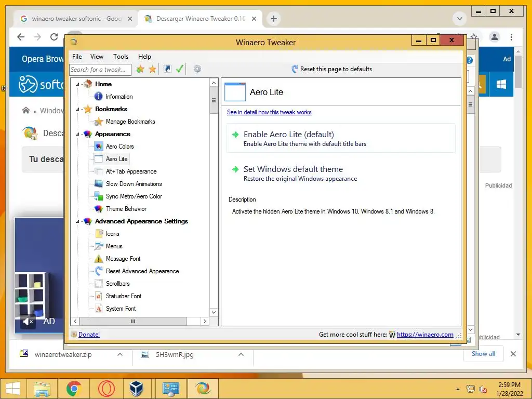
Task: Open Sync Metro/Aero Color tweak
Action: pyautogui.click(x=134, y=196)
